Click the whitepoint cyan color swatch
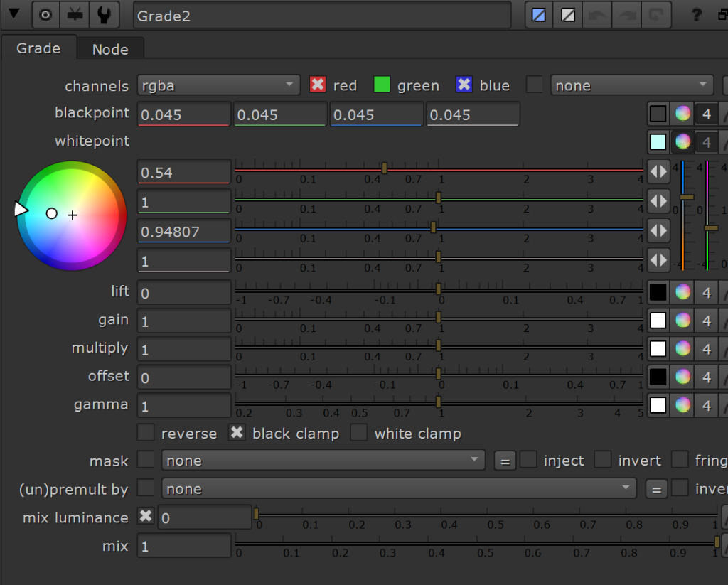728x585 pixels. (x=658, y=142)
